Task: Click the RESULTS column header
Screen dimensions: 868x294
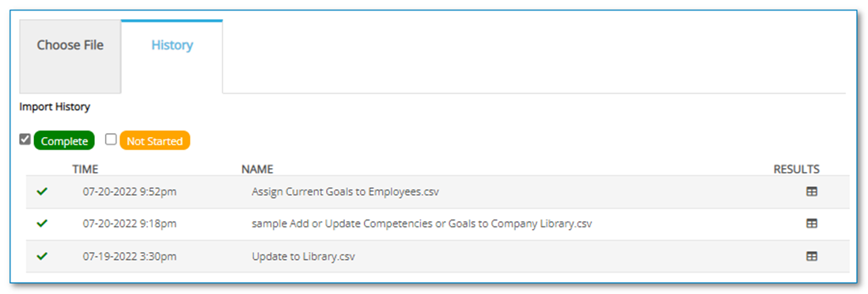Action: 797,169
